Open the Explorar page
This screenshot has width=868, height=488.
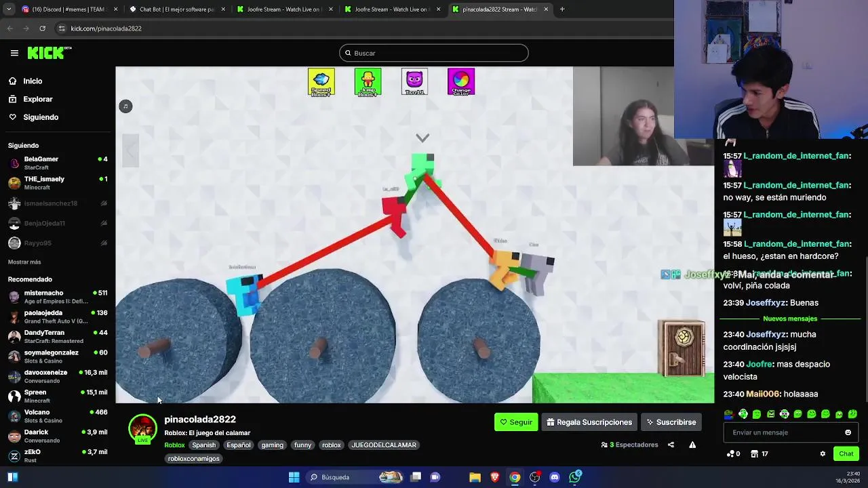(x=37, y=99)
